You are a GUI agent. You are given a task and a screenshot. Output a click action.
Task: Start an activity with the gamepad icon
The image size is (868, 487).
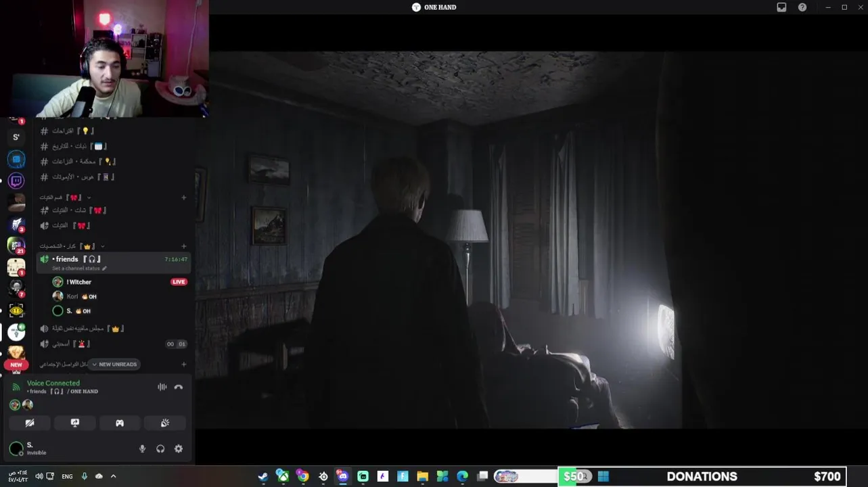tap(120, 423)
